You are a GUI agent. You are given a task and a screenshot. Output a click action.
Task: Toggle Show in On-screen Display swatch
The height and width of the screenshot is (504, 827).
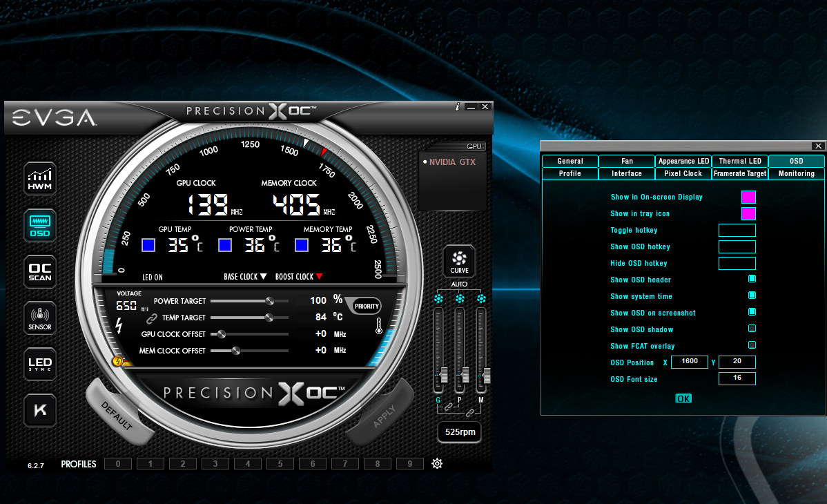point(748,197)
